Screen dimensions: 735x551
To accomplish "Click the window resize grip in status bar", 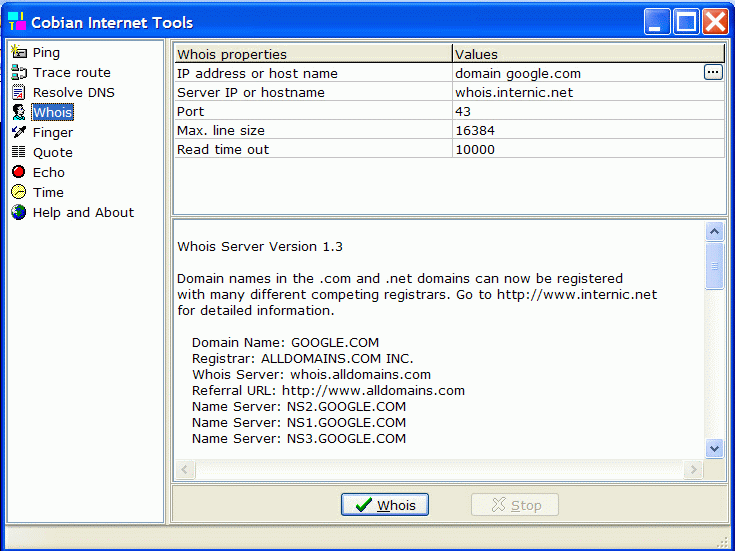I will coord(723,542).
